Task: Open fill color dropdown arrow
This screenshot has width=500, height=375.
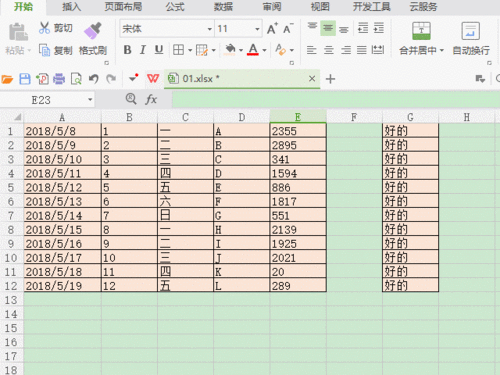Action: [x=241, y=50]
